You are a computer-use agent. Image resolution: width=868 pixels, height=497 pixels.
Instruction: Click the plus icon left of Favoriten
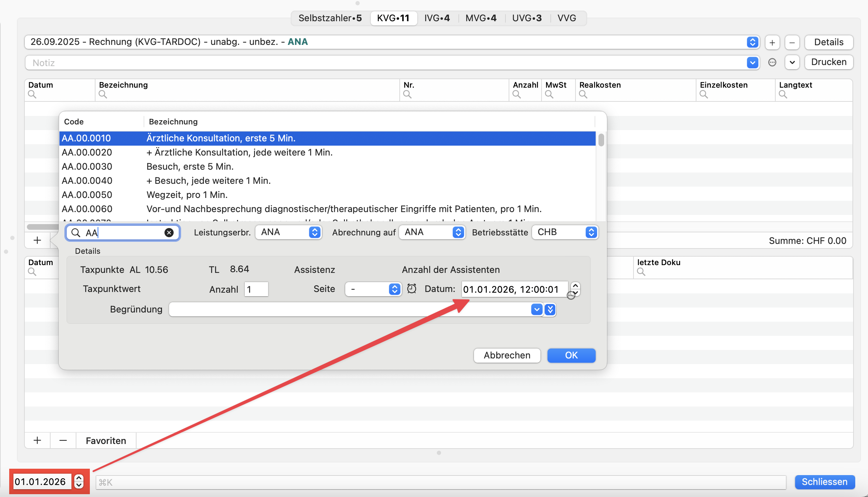coord(37,440)
